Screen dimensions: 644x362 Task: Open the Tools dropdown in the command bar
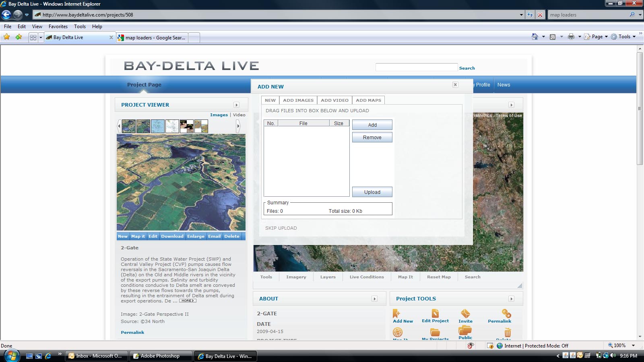click(x=623, y=37)
